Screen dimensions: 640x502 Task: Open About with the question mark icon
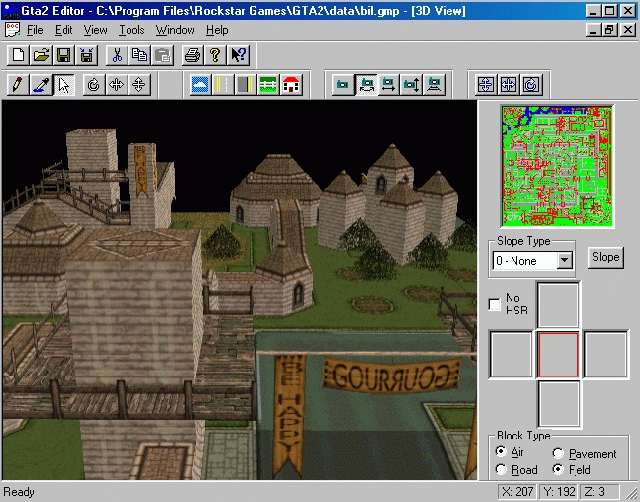point(216,55)
